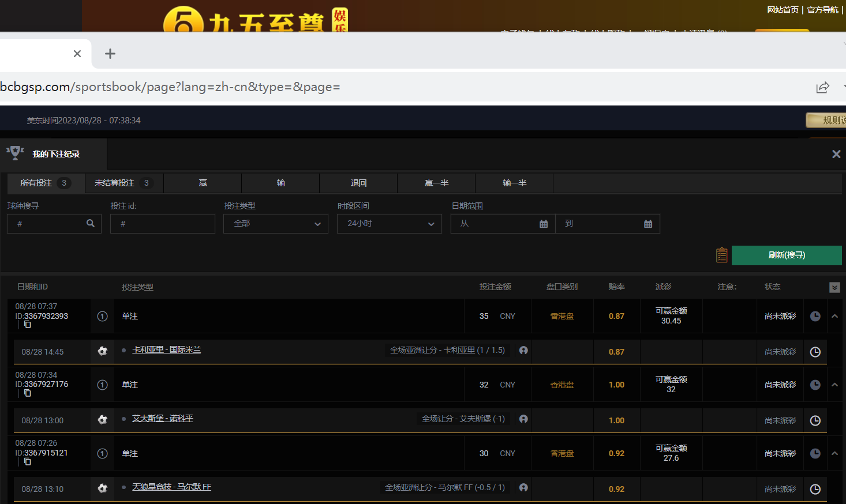
Task: Click the browser share page icon
Action: point(822,87)
